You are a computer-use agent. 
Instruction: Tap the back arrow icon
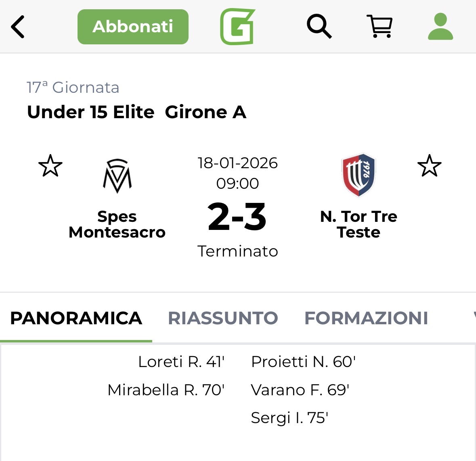(x=18, y=27)
